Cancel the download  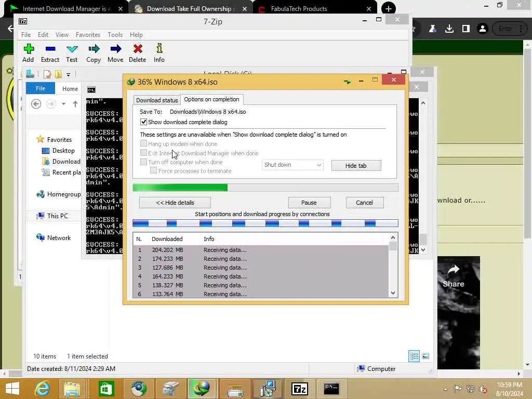(364, 203)
